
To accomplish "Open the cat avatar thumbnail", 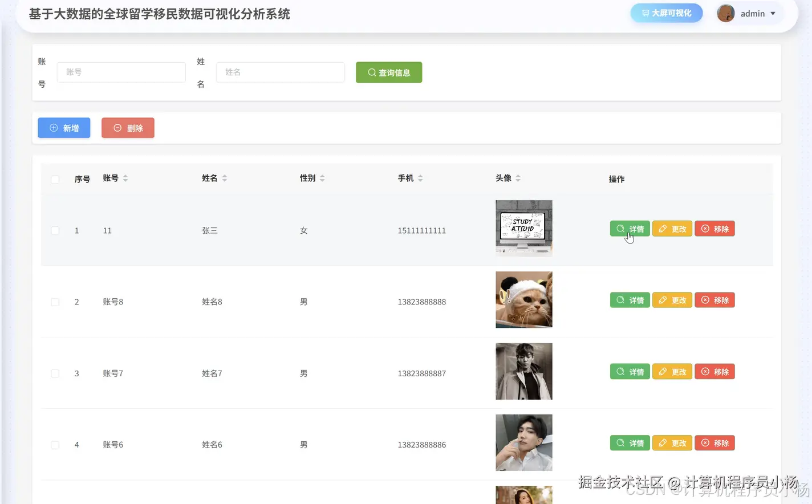I will [x=524, y=300].
